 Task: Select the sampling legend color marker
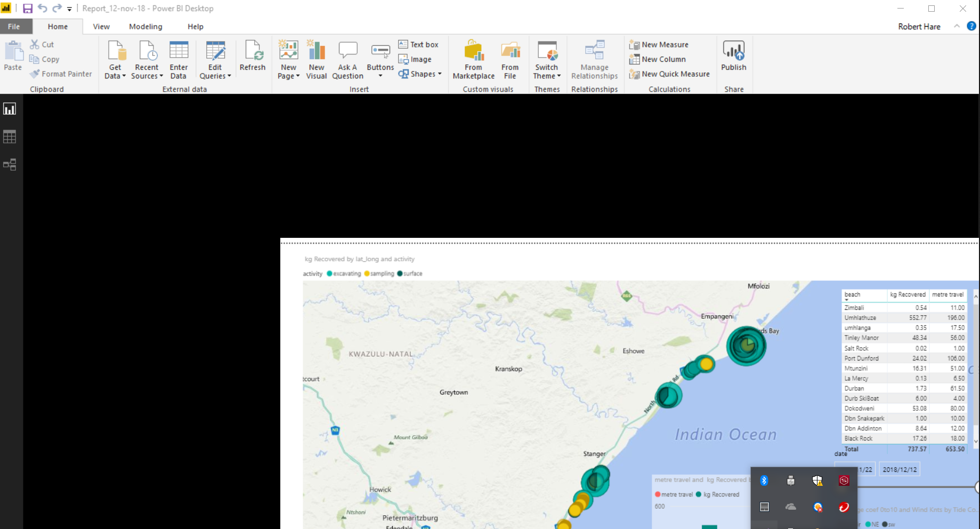click(367, 274)
